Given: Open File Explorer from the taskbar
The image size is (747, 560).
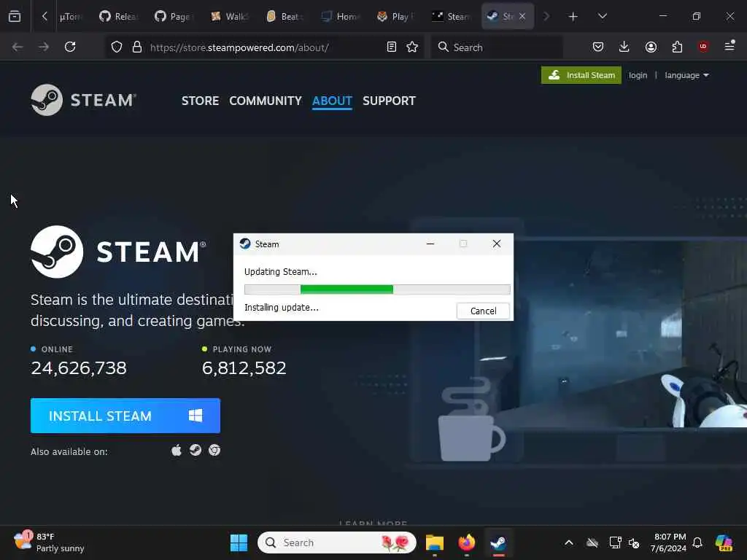Looking at the screenshot, I should coord(435,542).
